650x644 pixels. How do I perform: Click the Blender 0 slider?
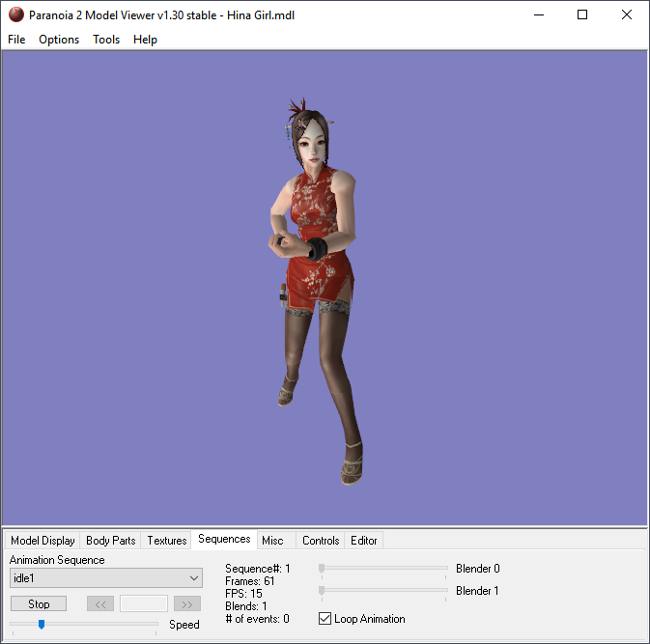383,569
